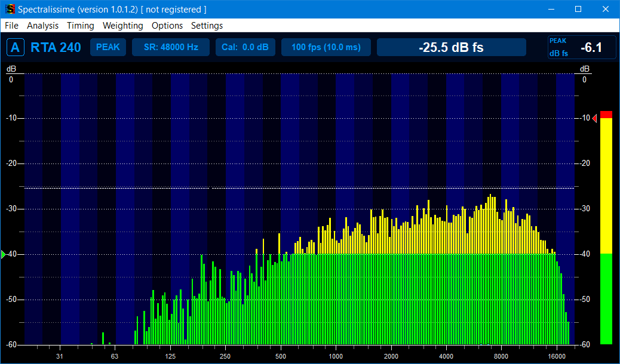
Task: Click the 16000 Hz frequency axis label
Action: point(556,356)
